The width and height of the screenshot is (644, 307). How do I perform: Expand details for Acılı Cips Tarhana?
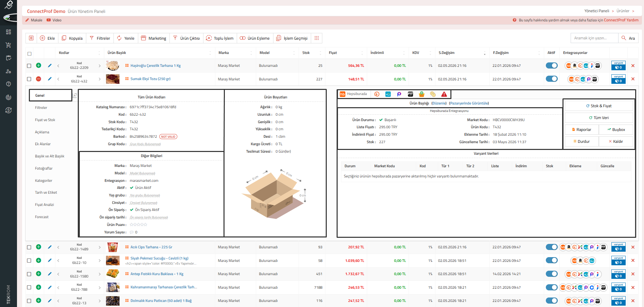39,247
